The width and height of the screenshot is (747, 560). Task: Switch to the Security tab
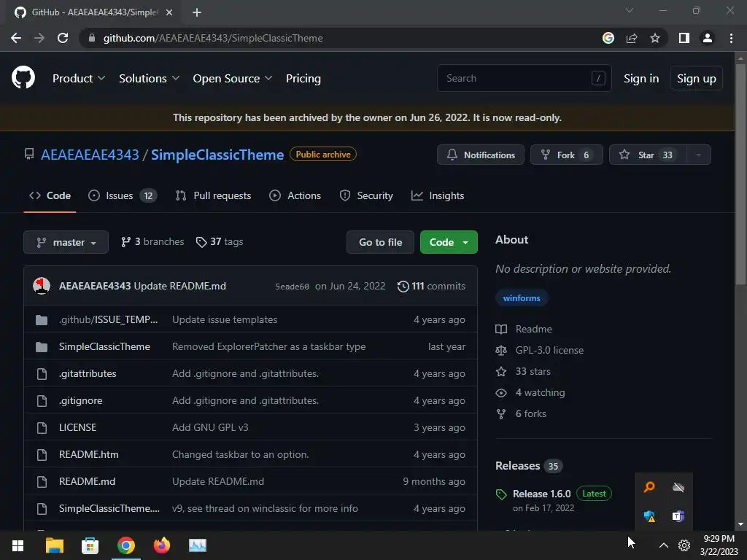click(x=366, y=195)
